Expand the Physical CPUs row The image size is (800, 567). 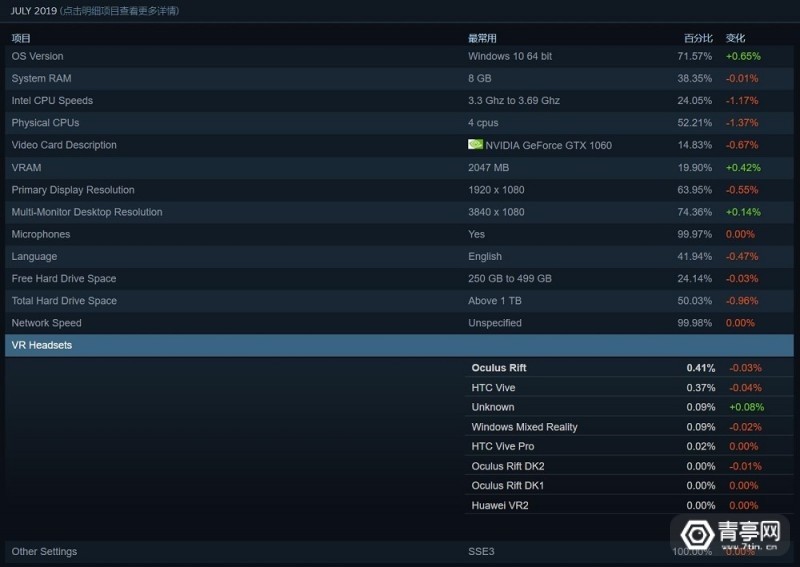click(x=399, y=123)
